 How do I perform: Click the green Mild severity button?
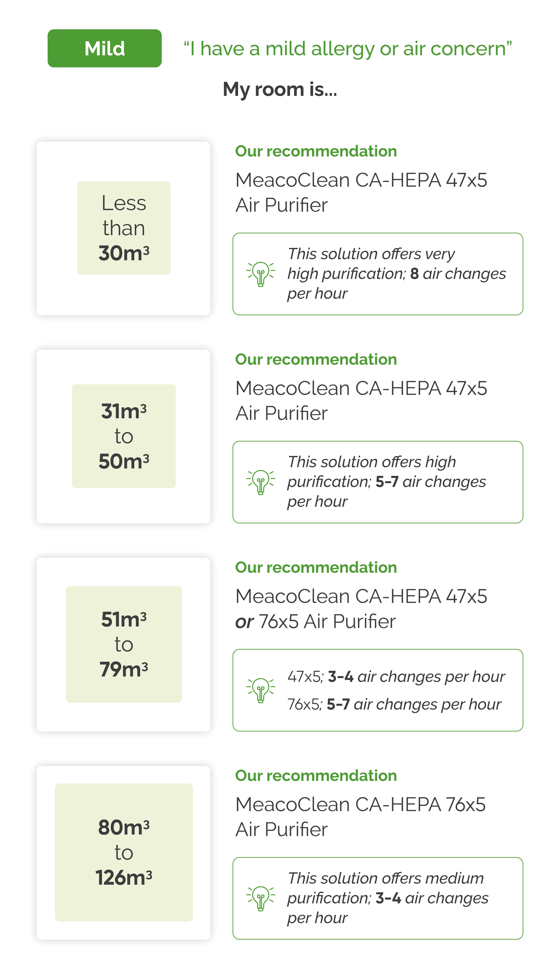coord(105,48)
